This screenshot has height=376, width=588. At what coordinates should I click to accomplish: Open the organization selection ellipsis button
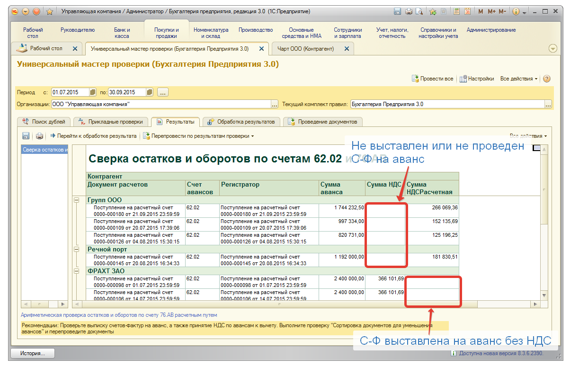(274, 104)
